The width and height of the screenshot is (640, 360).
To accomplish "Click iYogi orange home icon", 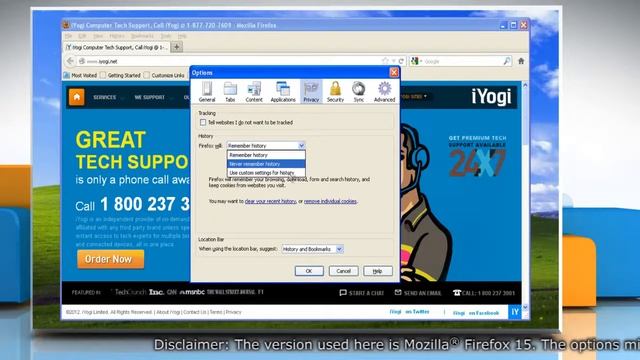I will pyautogui.click(x=76, y=97).
